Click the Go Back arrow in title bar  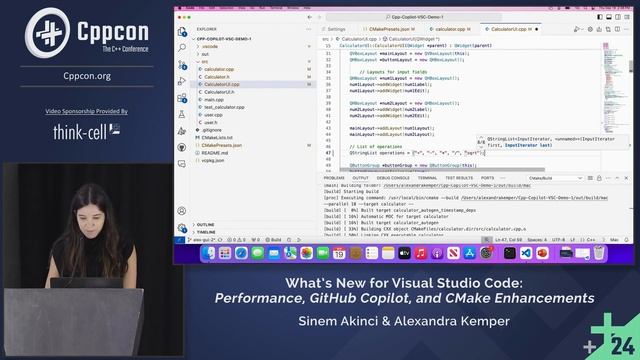(309, 17)
